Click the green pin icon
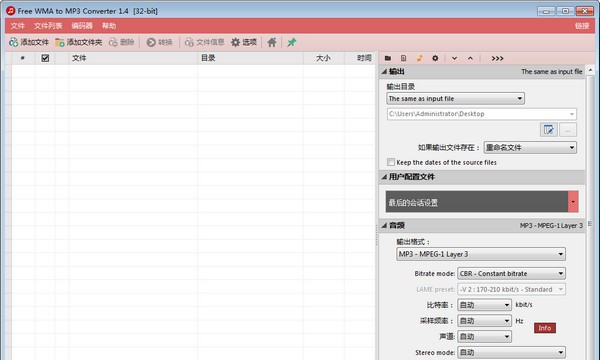600x360 pixels. pyautogui.click(x=292, y=42)
